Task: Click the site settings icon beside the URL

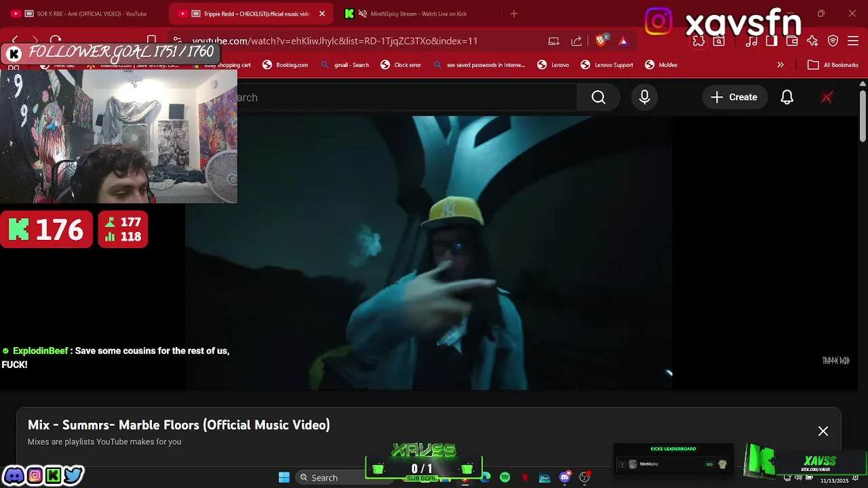Action: click(x=177, y=41)
